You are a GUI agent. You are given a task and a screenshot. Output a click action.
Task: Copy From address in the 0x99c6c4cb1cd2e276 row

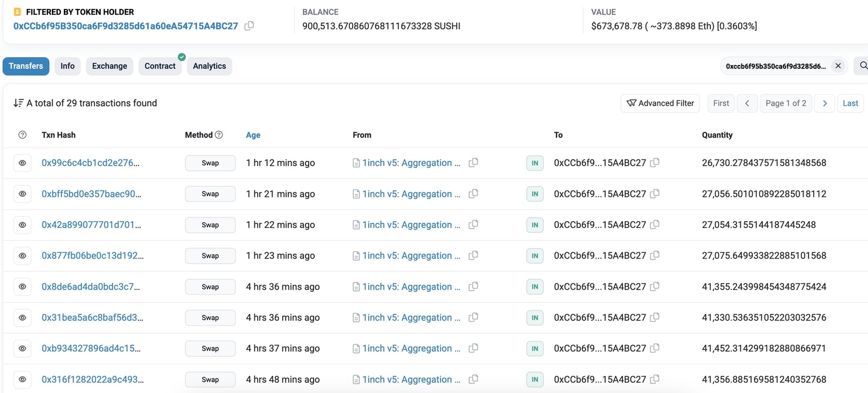474,163
